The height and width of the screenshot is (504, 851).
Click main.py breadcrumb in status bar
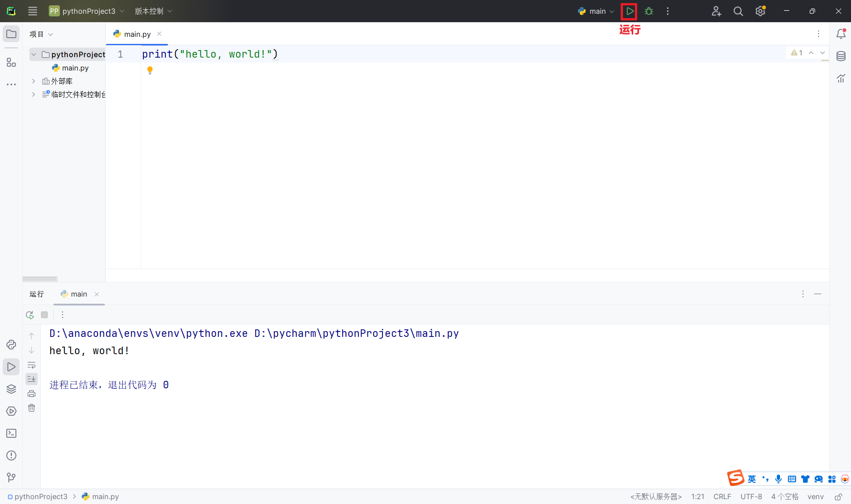click(101, 496)
